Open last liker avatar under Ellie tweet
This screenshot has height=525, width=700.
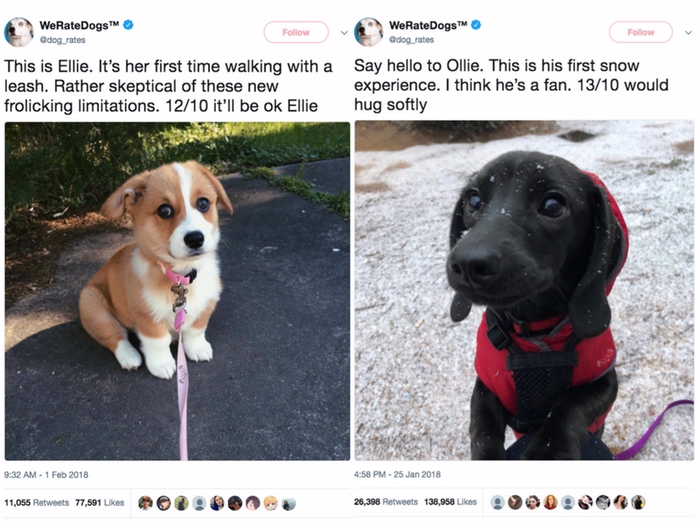click(288, 503)
